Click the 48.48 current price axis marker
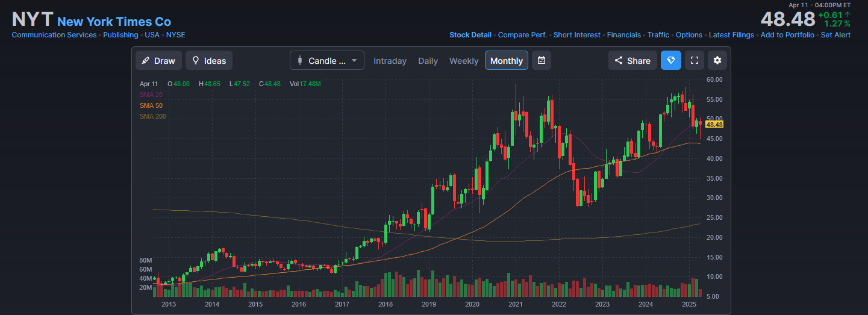Screen dimensions: 868x315 (x=714, y=125)
